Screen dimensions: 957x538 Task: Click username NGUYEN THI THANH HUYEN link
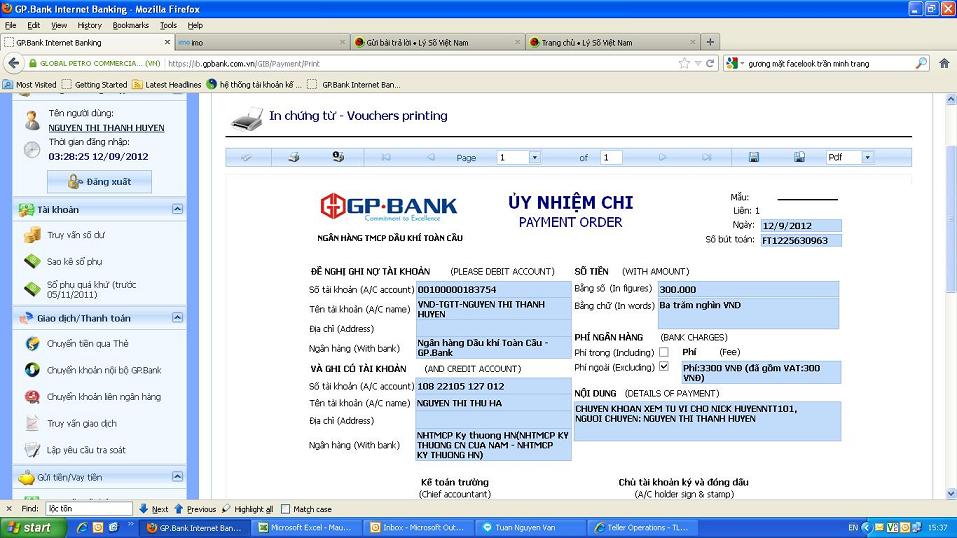tap(106, 128)
